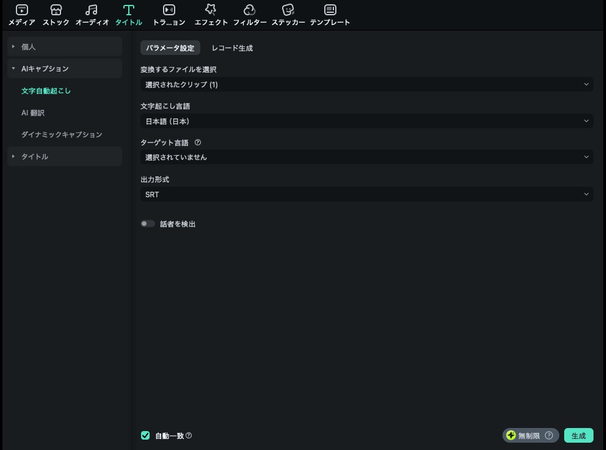Open the 文字起こし言語 language dropdown

367,121
